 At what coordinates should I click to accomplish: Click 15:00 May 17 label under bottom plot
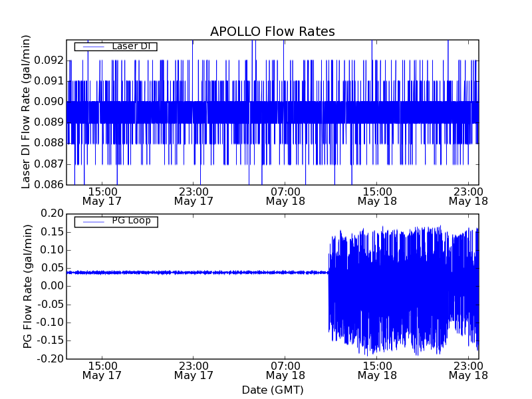click(x=102, y=370)
